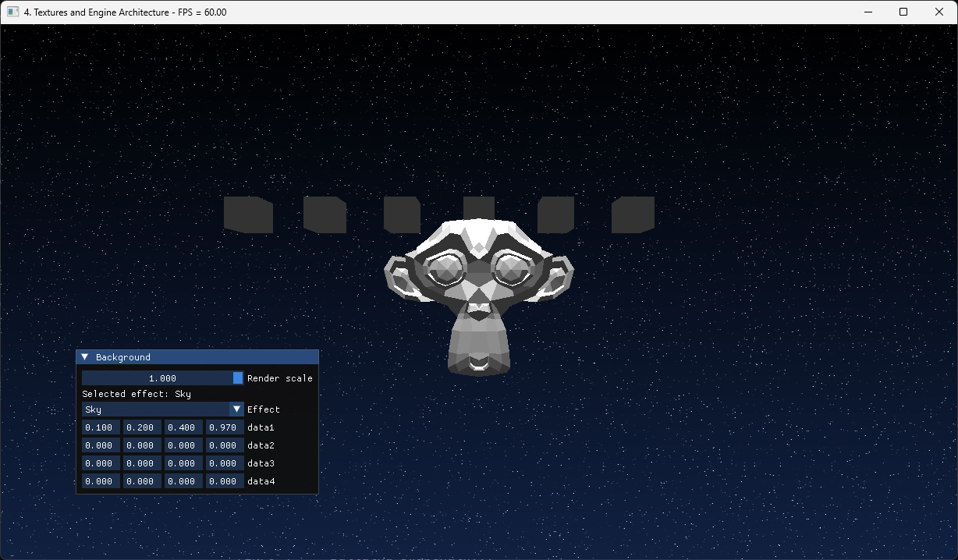Click the third data3 value field
958x560 pixels.
click(x=184, y=463)
